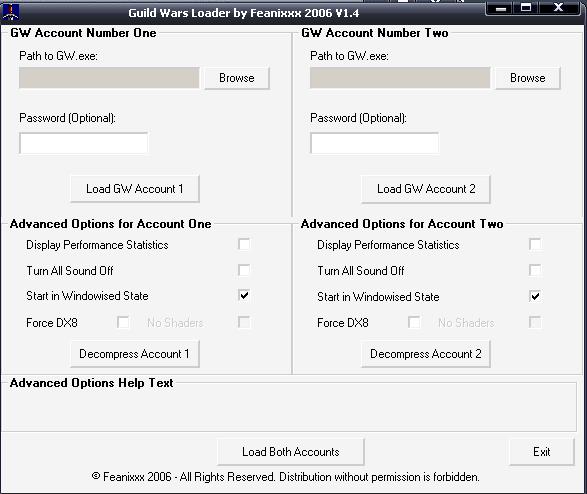
Task: Enable Display Performance Statistics for Account One
Action: coord(244,244)
